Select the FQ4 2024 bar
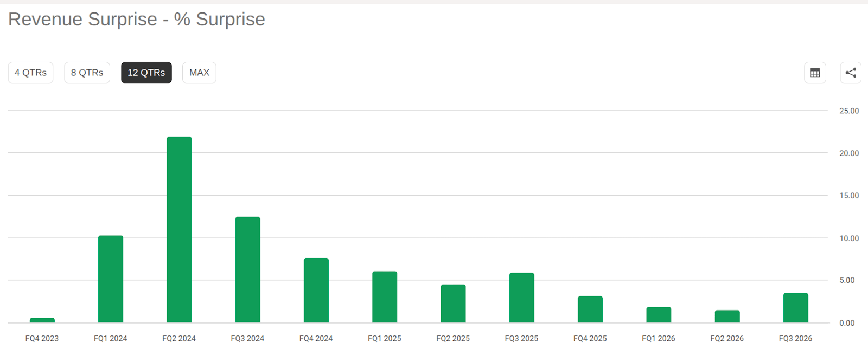The width and height of the screenshot is (868, 355). coord(316,291)
